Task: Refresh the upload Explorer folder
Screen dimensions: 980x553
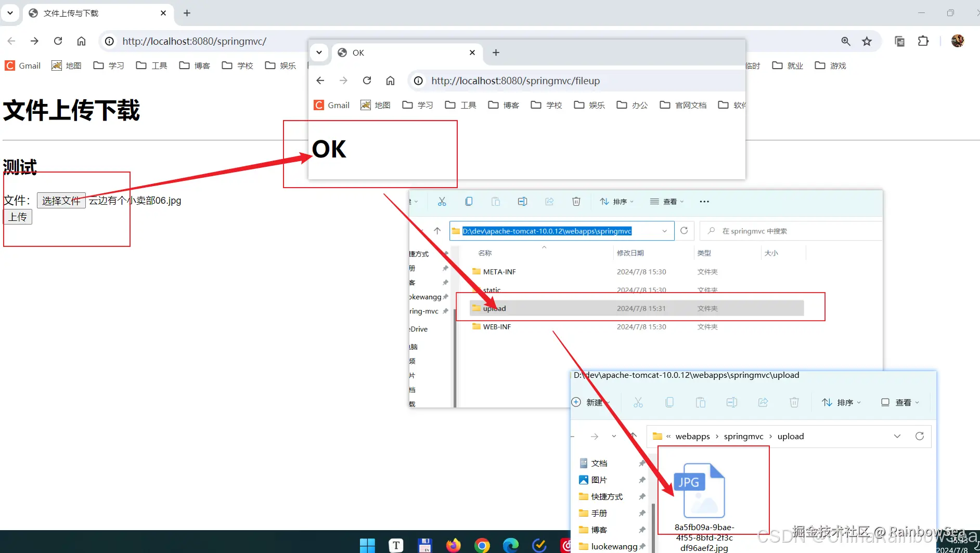Action: pos(920,436)
